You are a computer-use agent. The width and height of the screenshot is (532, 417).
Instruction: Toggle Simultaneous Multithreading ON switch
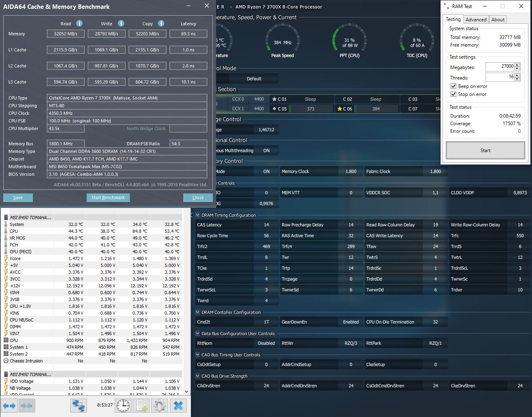coord(266,151)
